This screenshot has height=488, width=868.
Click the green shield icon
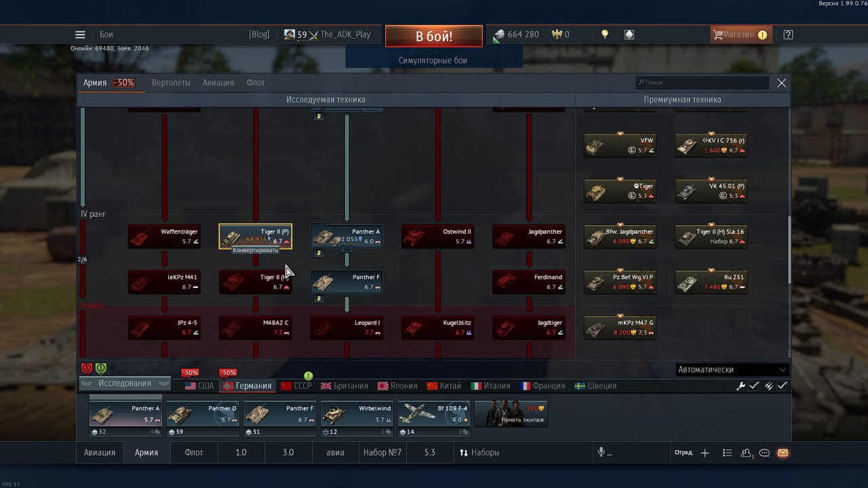pos(100,369)
